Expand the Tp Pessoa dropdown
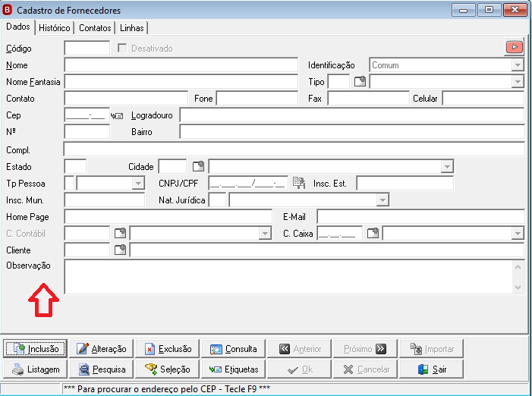 click(138, 183)
